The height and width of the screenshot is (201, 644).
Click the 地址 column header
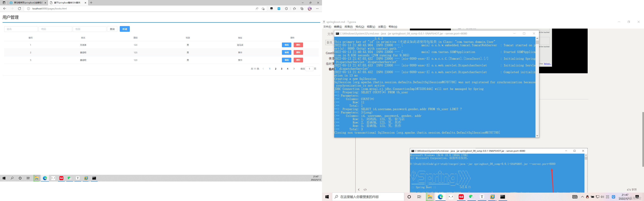240,38
